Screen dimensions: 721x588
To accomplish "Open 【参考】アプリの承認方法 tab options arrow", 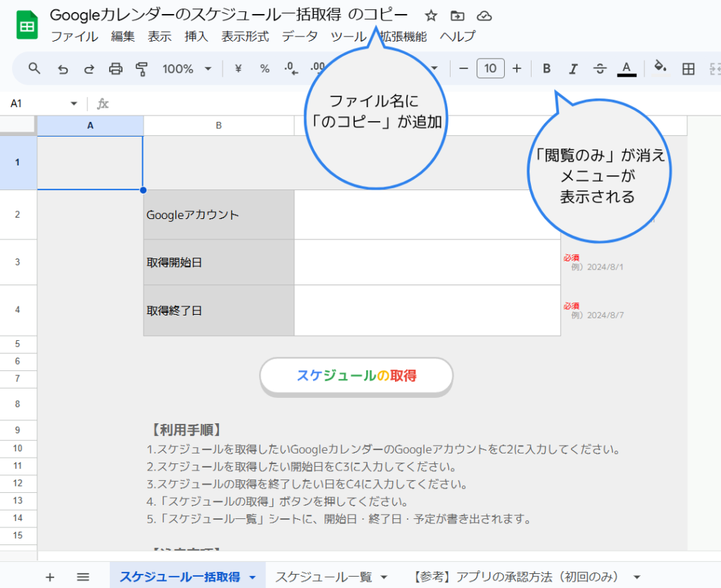I will (637, 577).
